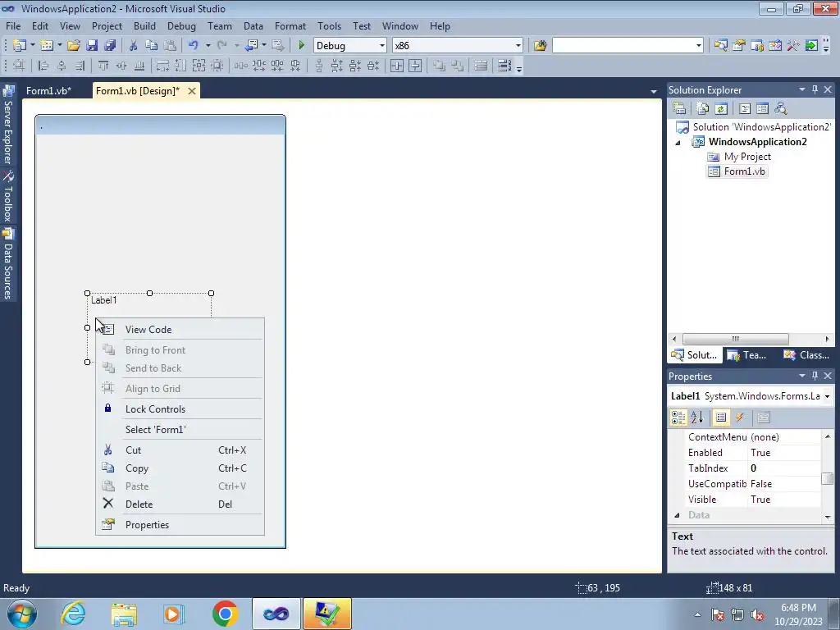Switch to the Team Explorer tab

pos(746,354)
